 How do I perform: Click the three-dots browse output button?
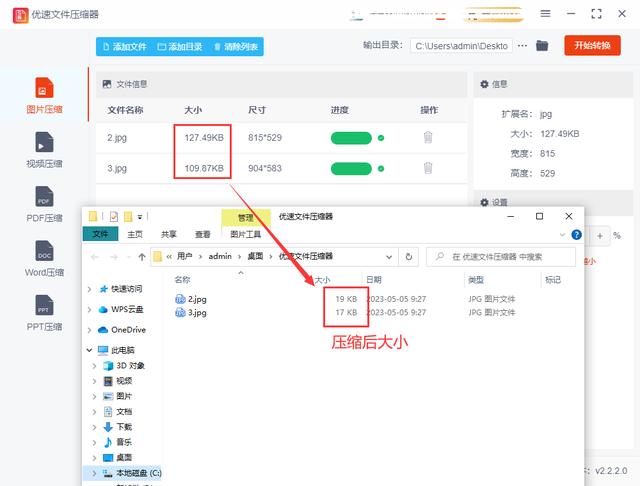[x=522, y=46]
